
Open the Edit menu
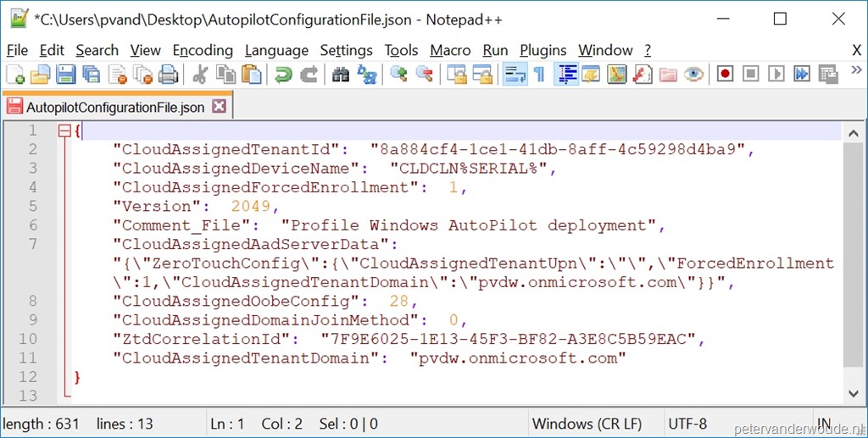point(52,50)
